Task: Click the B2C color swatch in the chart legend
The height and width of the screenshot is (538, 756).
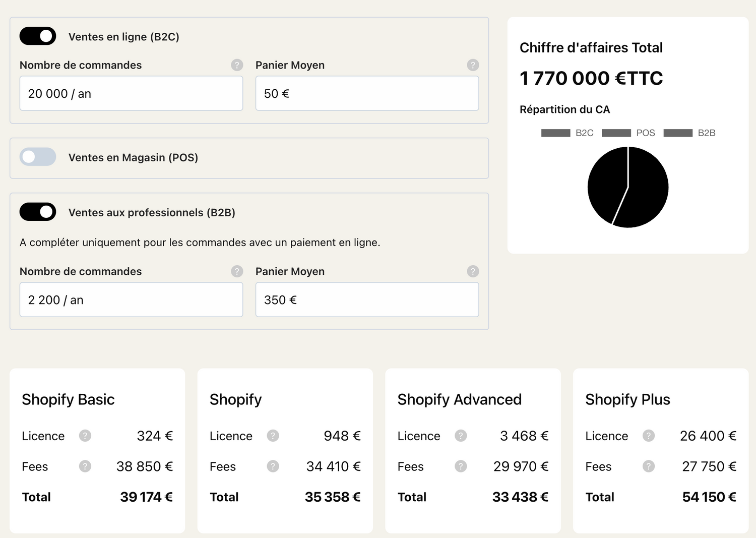Action: tap(556, 133)
